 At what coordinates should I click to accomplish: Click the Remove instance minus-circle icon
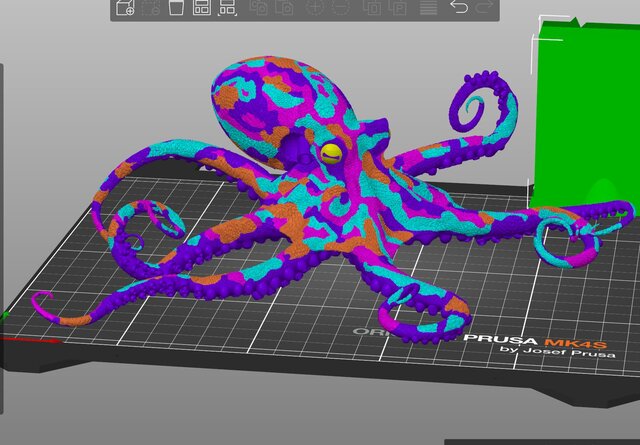(x=340, y=7)
